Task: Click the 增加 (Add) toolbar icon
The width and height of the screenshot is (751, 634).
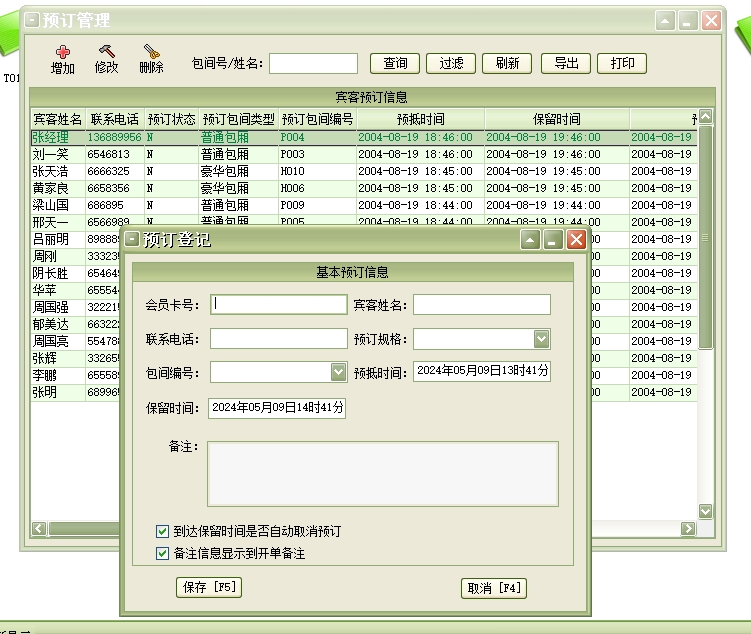Action: [x=62, y=52]
